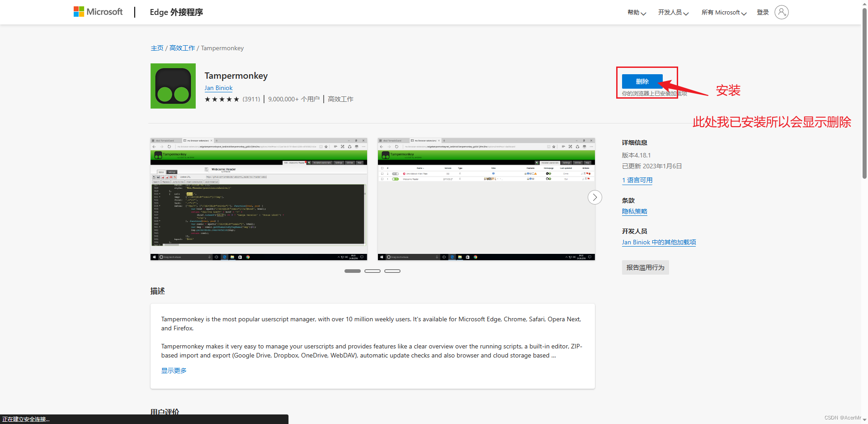Expand the 帮助 menu
This screenshot has height=424, width=868.
click(x=637, y=13)
